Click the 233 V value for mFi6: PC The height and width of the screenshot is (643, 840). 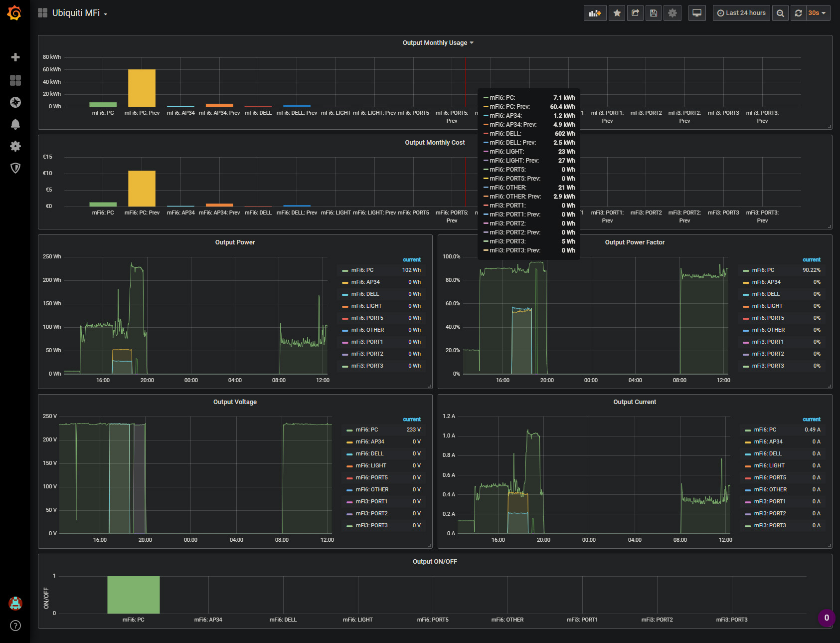pyautogui.click(x=413, y=430)
